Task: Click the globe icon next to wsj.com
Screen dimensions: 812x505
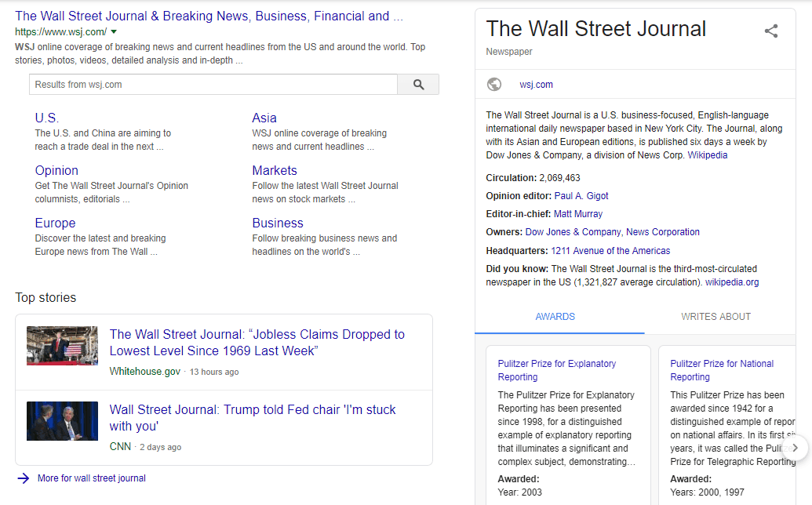Action: tap(494, 84)
